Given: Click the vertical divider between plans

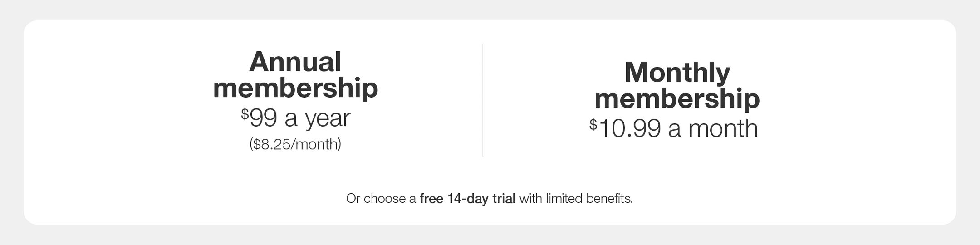Looking at the screenshot, I should (483, 100).
